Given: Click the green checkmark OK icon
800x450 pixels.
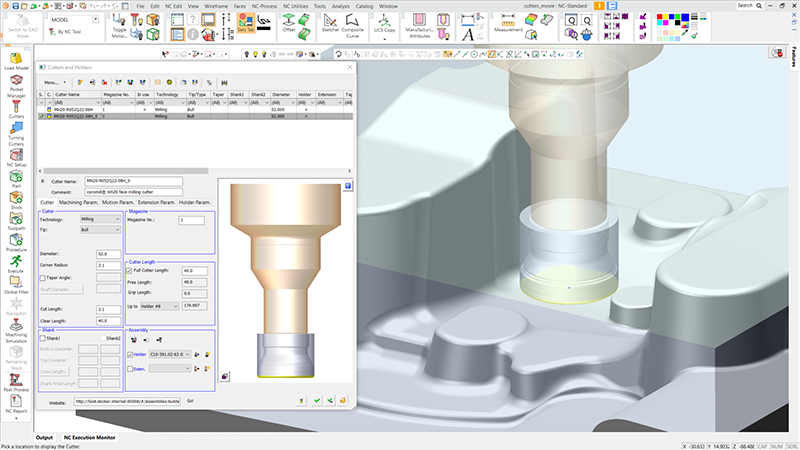Looking at the screenshot, I should point(316,400).
